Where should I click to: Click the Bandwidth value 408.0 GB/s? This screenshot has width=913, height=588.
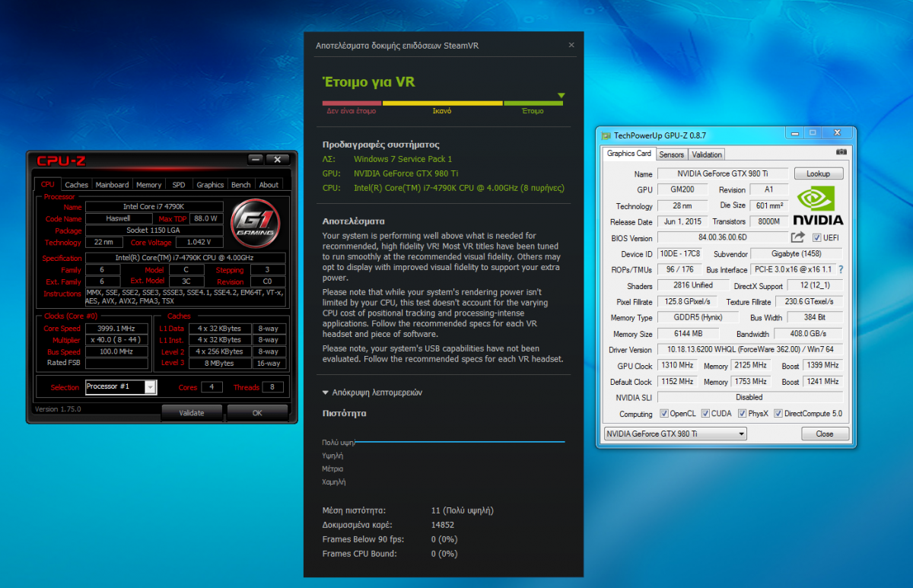[x=810, y=334]
